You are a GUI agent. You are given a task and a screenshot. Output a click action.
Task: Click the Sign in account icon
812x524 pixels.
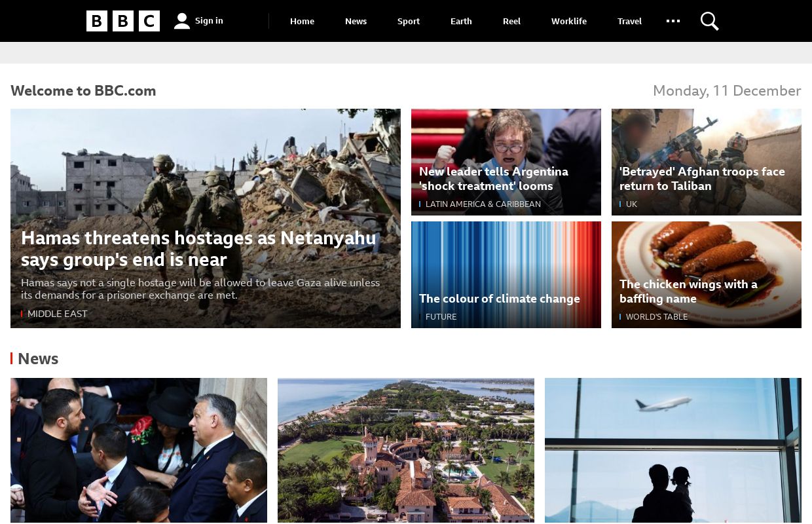(181, 20)
